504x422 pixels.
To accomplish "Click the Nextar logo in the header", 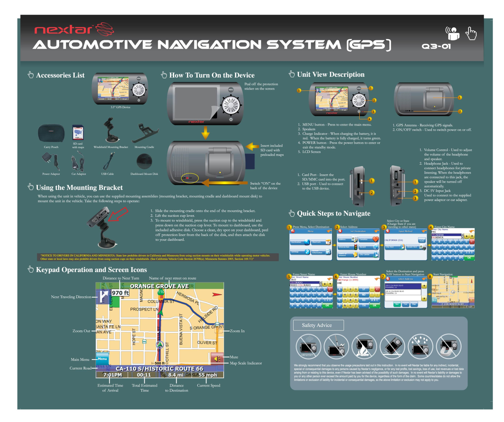I will click(74, 29).
